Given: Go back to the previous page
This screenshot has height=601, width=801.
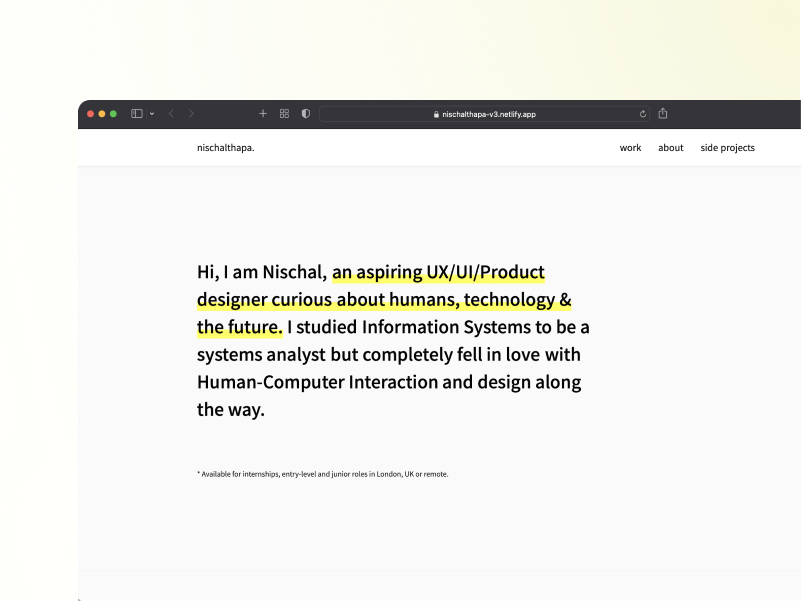Looking at the screenshot, I should coord(171,114).
